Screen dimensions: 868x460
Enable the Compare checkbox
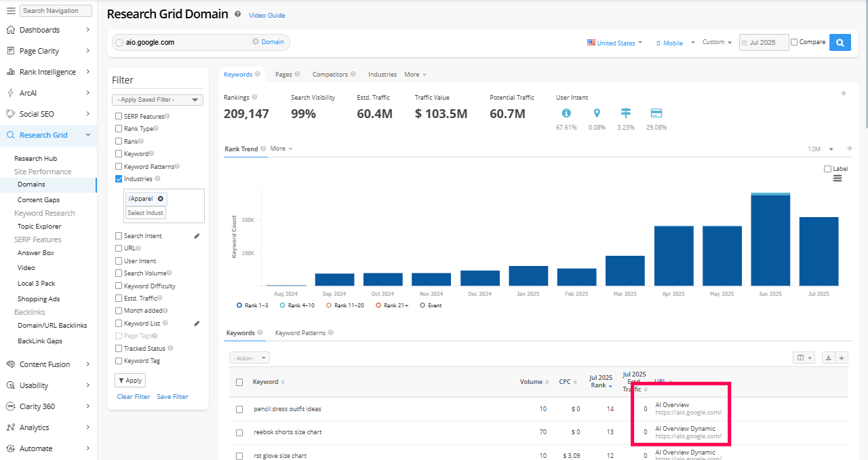point(795,42)
